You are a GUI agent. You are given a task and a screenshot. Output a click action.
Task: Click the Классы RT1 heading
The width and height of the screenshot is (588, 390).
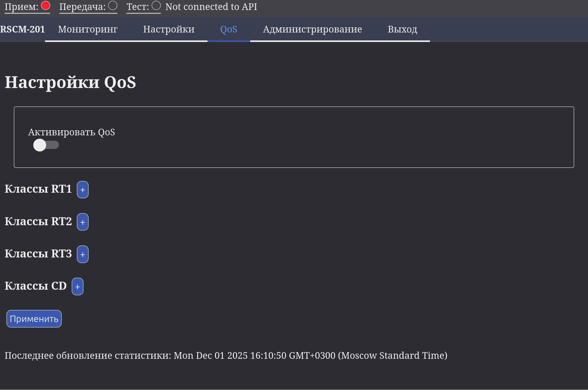pos(38,189)
